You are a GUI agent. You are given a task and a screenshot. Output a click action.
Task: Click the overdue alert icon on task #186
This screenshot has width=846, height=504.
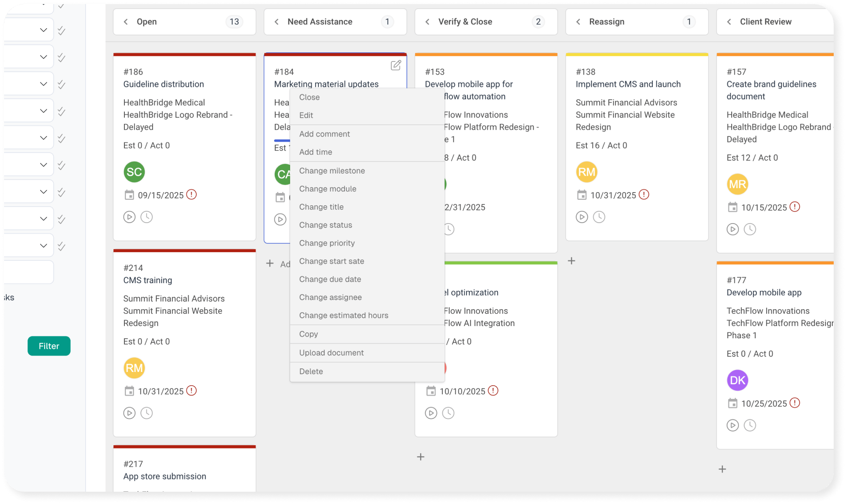pos(191,195)
